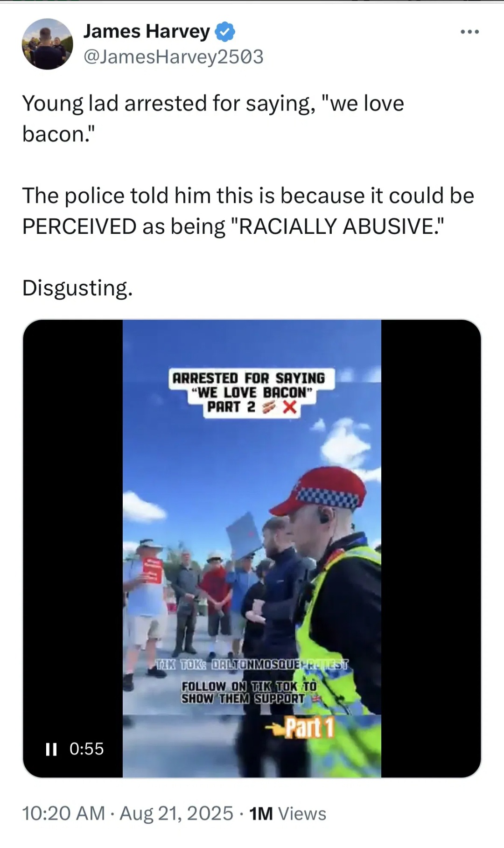Click the 'Arrested for saying We Love Bacon' caption
Screen dimensions: 504x848
pyautogui.click(x=248, y=392)
